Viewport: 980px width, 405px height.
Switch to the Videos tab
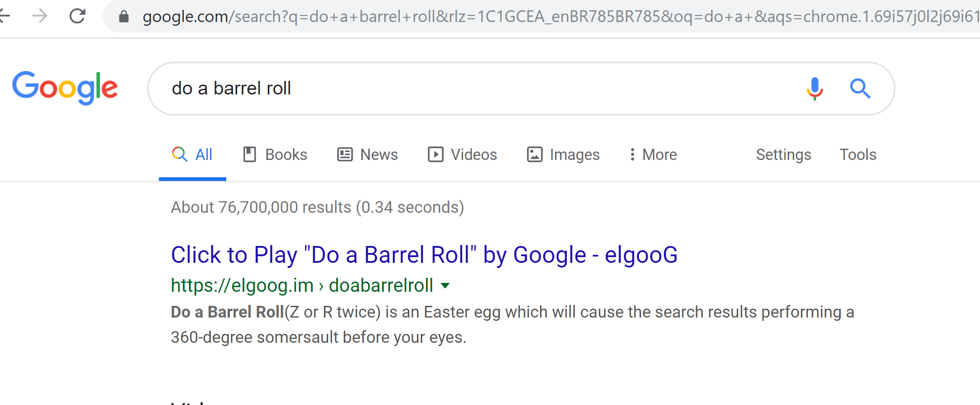point(462,154)
